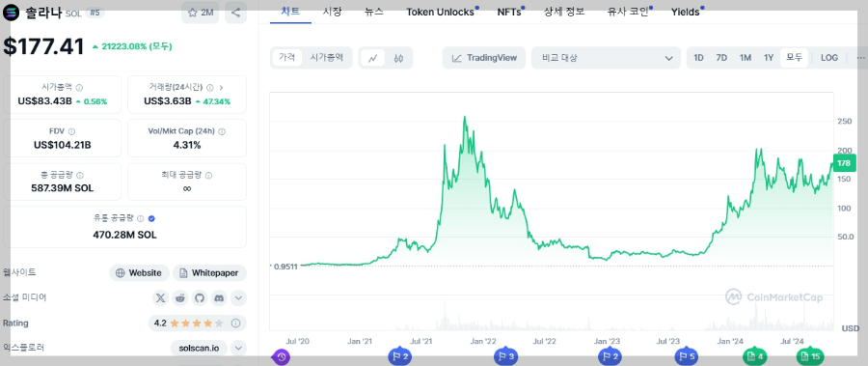Switch to line chart view
The image size is (868, 366).
373,58
